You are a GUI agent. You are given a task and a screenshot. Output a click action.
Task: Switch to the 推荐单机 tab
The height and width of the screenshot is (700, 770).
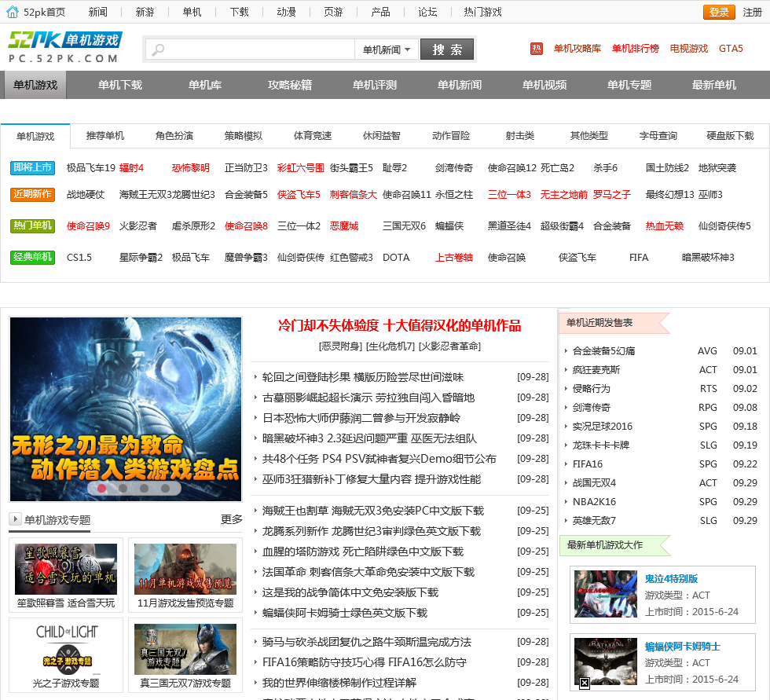click(x=105, y=136)
